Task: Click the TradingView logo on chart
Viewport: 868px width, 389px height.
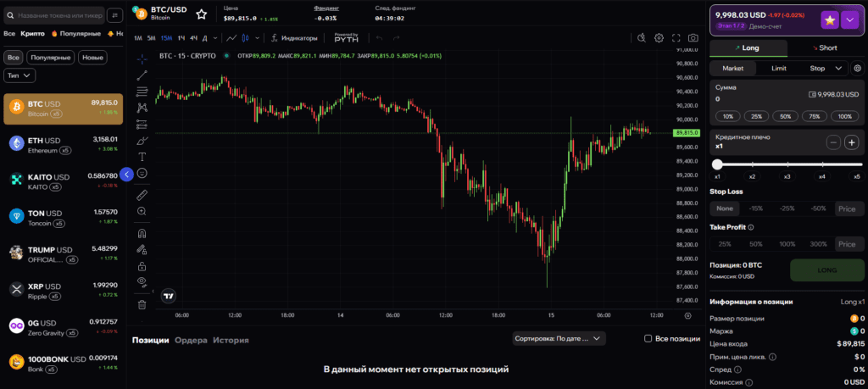Action: [170, 296]
